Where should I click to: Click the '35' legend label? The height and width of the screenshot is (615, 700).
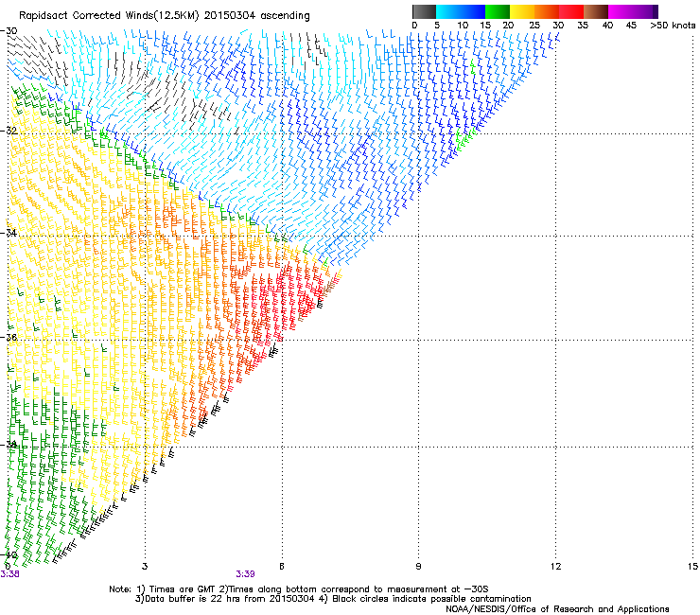click(583, 26)
